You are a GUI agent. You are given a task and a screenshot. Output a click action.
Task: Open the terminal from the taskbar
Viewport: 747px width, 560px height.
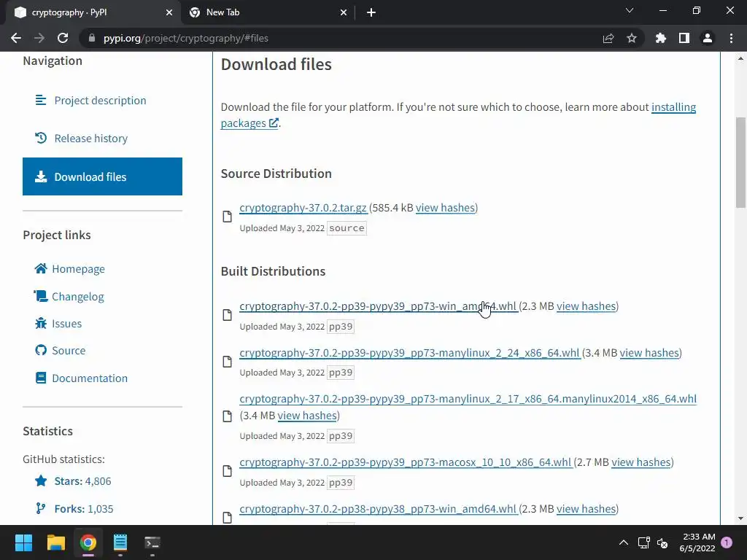(152, 542)
